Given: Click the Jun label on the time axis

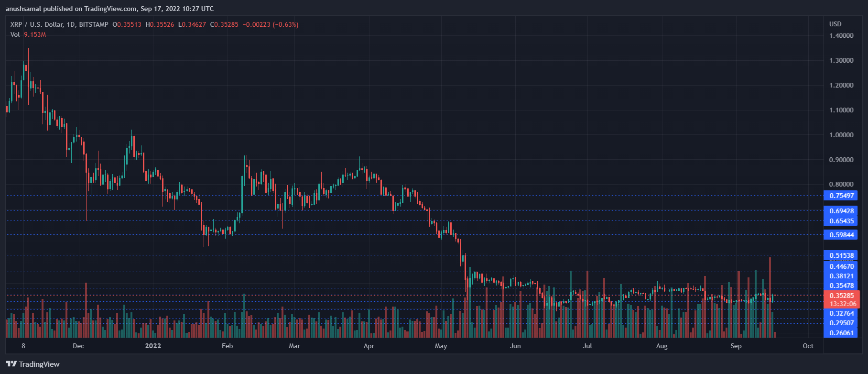Looking at the screenshot, I should [x=515, y=346].
